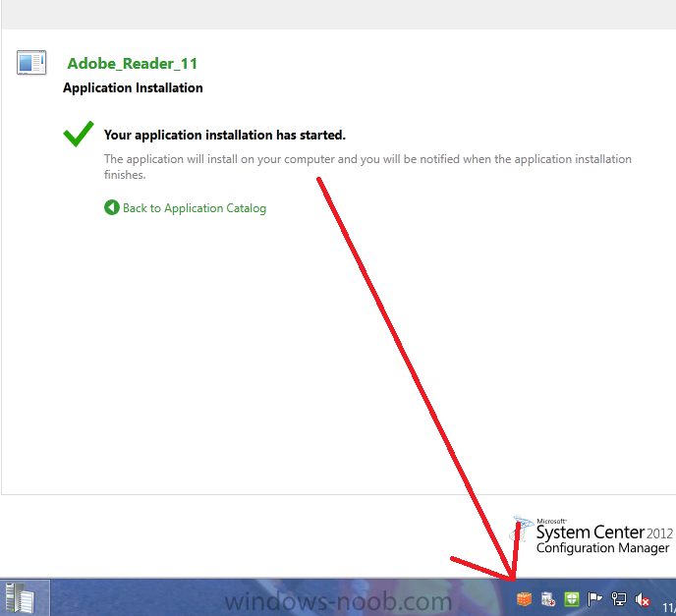Open the green Endpoint Protection shield tray icon
This screenshot has width=676, height=616.
(x=572, y=599)
